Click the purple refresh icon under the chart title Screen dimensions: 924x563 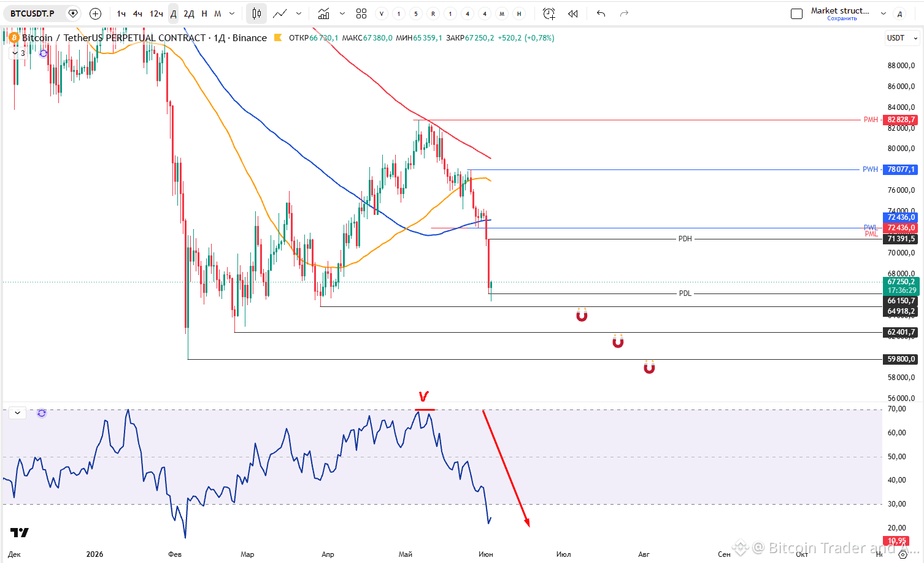coord(44,53)
